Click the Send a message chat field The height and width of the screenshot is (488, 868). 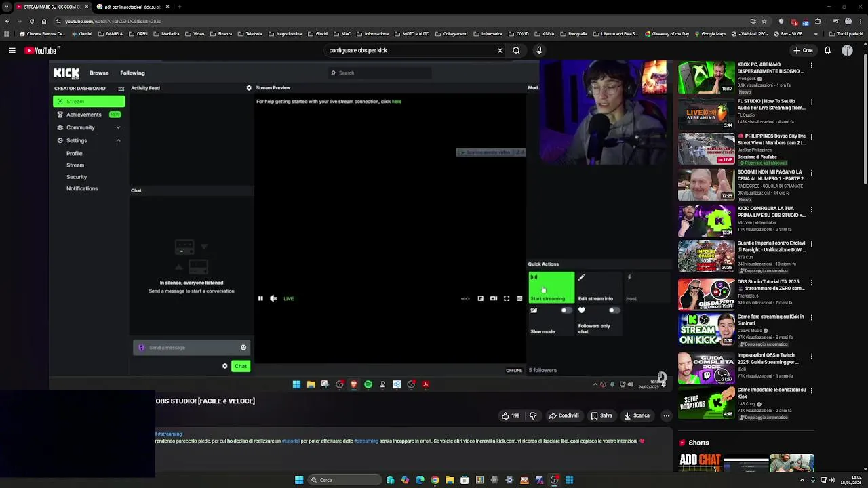(191, 348)
